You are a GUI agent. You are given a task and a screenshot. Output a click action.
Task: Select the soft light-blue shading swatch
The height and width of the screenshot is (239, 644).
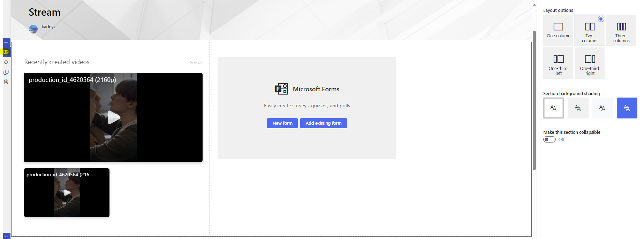[x=603, y=108]
